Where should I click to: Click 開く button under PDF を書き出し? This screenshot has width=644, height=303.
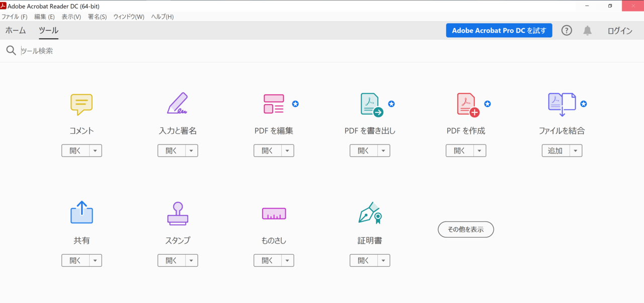(364, 150)
